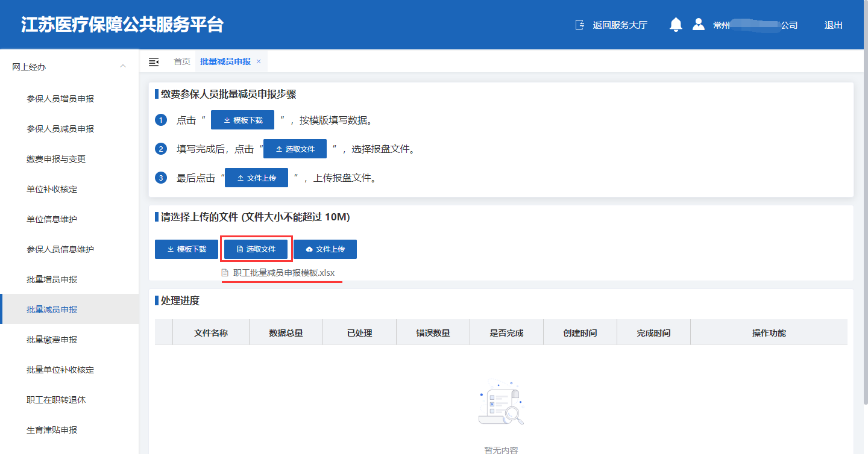Open 参保人员增员申报 in the sidebar

pos(60,99)
